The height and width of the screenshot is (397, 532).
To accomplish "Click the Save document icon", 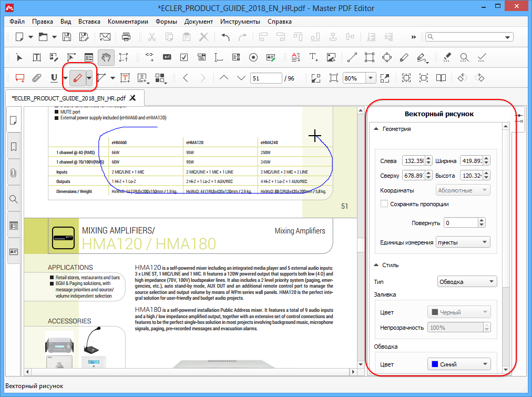I will click(x=67, y=37).
